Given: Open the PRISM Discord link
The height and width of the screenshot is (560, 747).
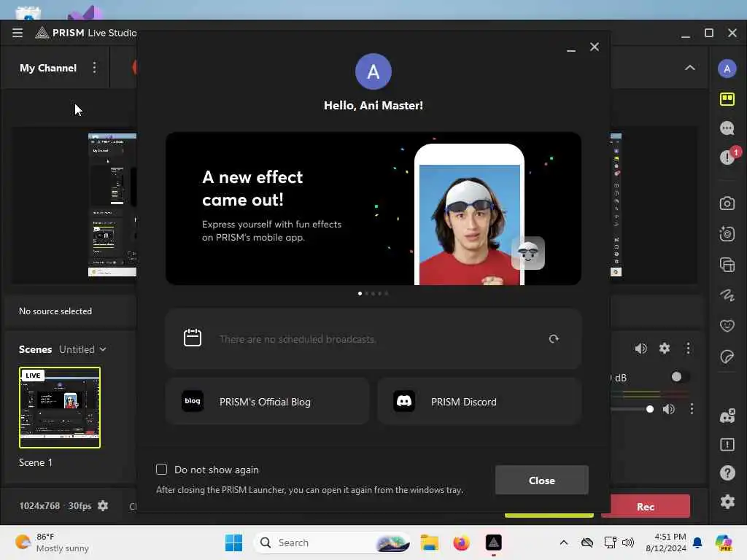Looking at the screenshot, I should [x=480, y=402].
